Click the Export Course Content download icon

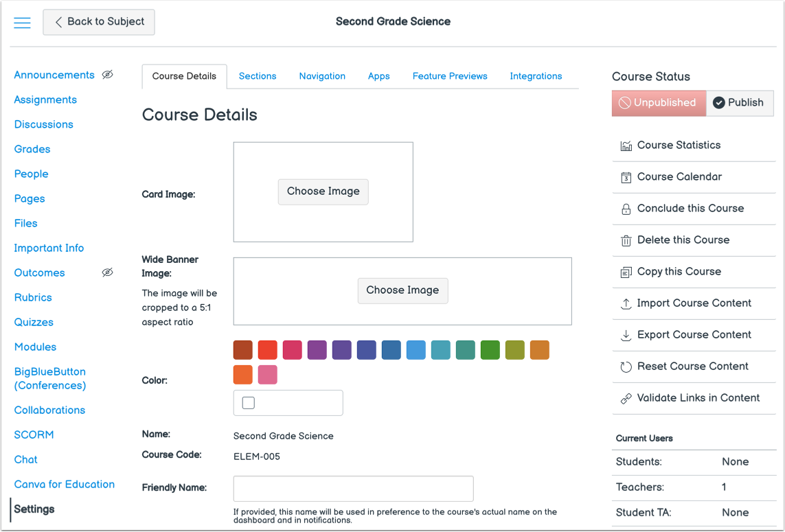pyautogui.click(x=626, y=335)
